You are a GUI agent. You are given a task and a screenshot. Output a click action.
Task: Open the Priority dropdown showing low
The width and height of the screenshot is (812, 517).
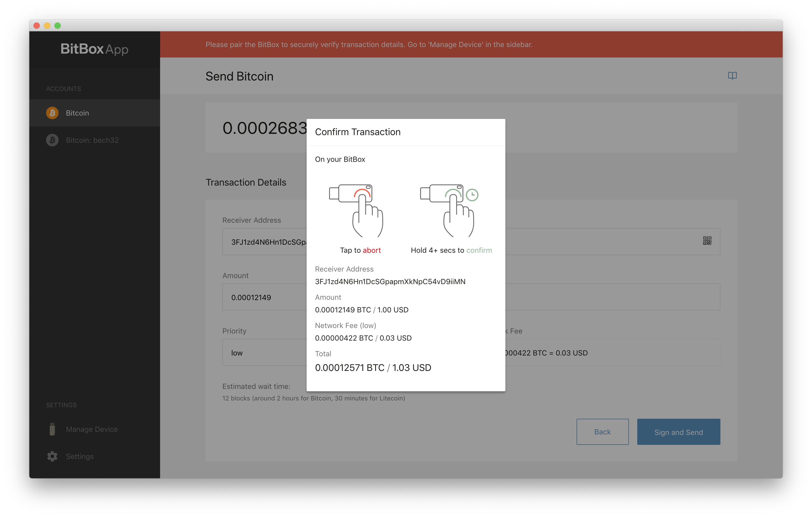(x=264, y=353)
